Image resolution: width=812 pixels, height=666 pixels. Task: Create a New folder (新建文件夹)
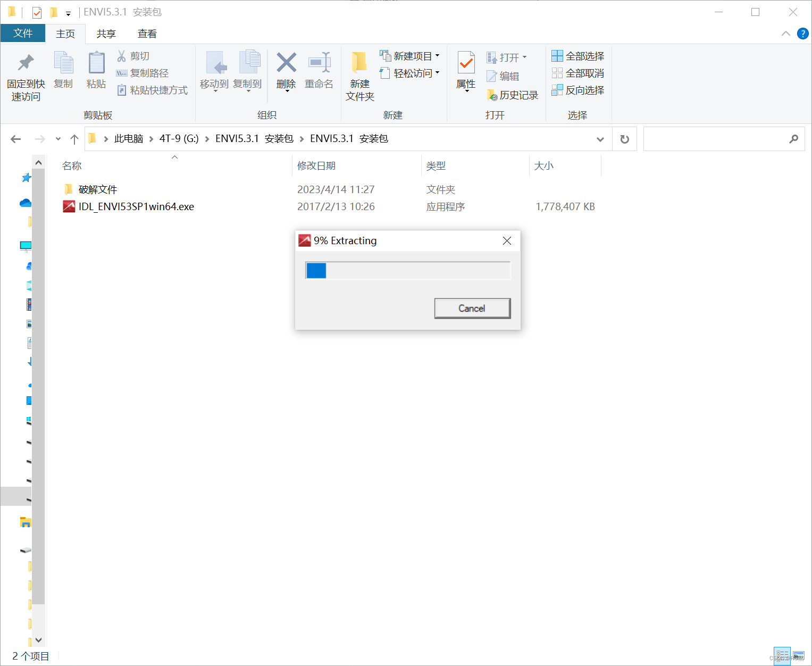coord(360,76)
